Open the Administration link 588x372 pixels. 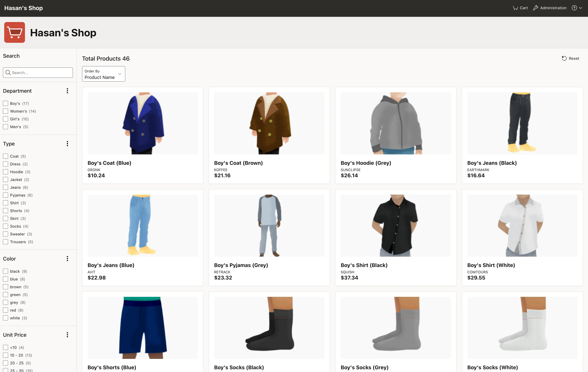(x=550, y=8)
